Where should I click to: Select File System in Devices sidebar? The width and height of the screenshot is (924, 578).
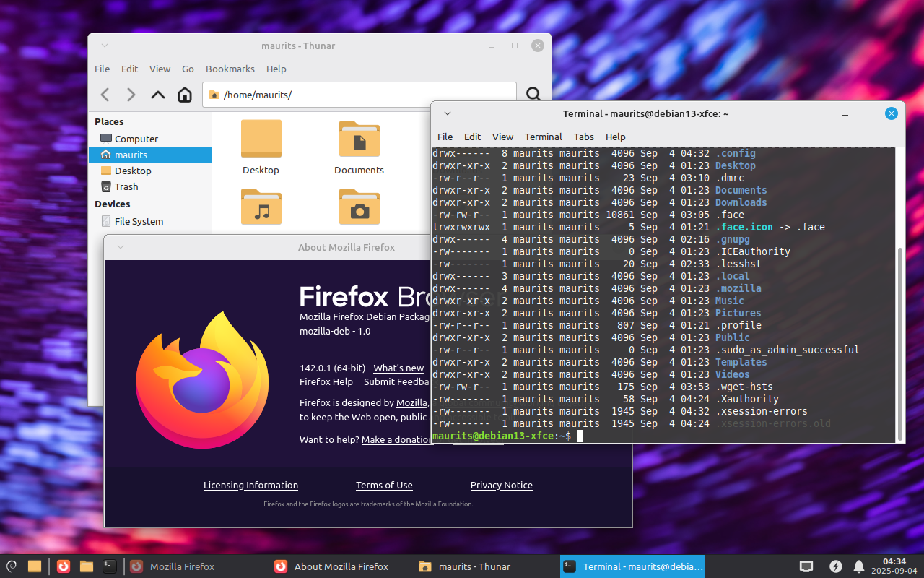click(139, 221)
